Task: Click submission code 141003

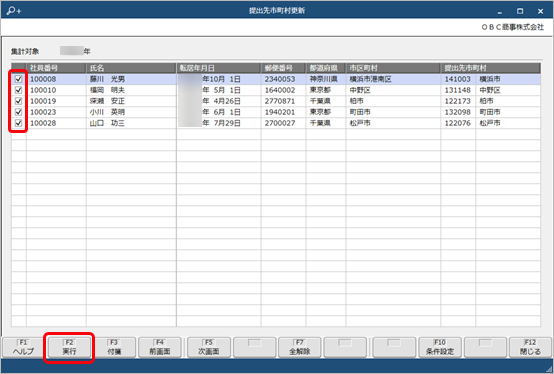Action: (458, 79)
